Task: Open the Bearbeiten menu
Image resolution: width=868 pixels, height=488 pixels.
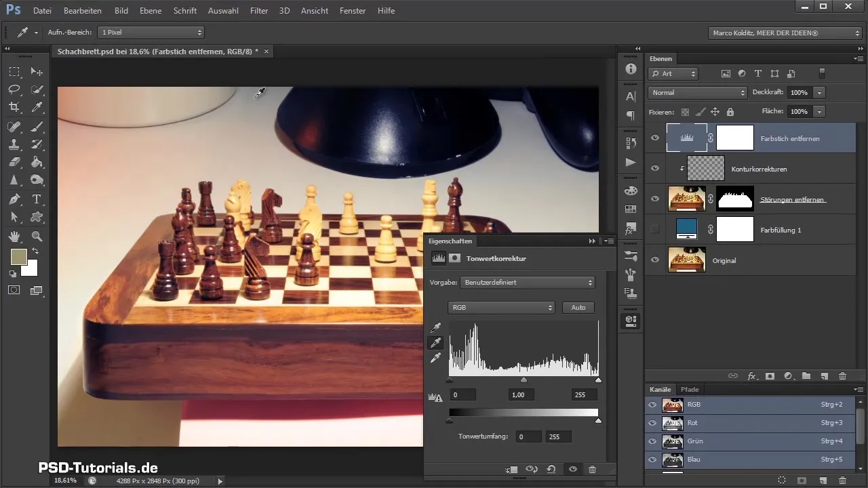Action: click(x=82, y=11)
